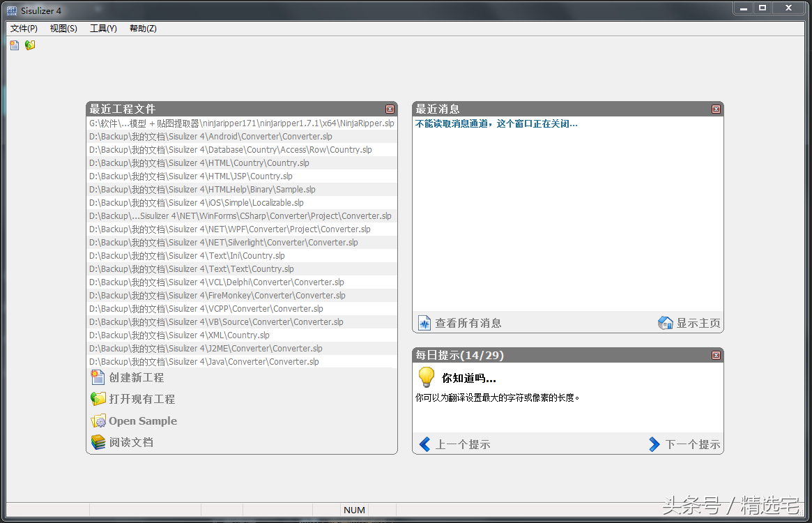812x523 pixels.
Task: Click the Open Sample gear icon
Action: [x=98, y=420]
